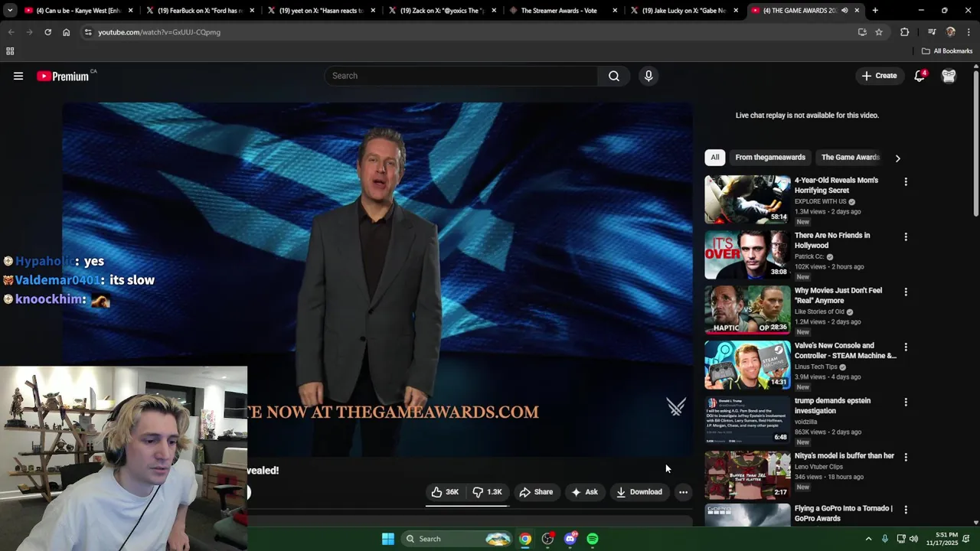Switch to Can u be - Kanye West tab
This screenshot has width=980, height=551.
click(x=78, y=11)
